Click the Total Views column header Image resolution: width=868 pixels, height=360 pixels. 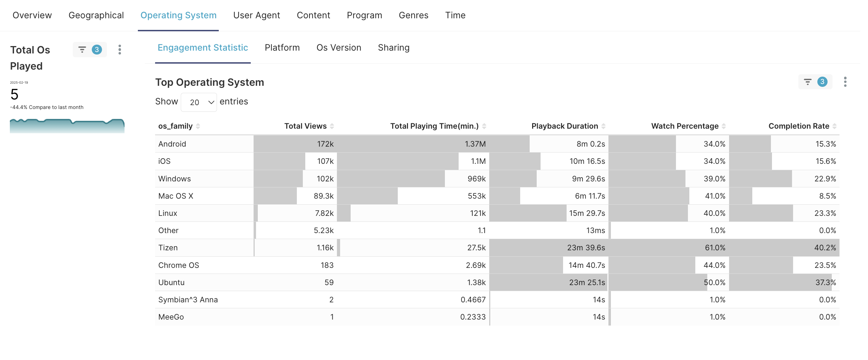(305, 126)
